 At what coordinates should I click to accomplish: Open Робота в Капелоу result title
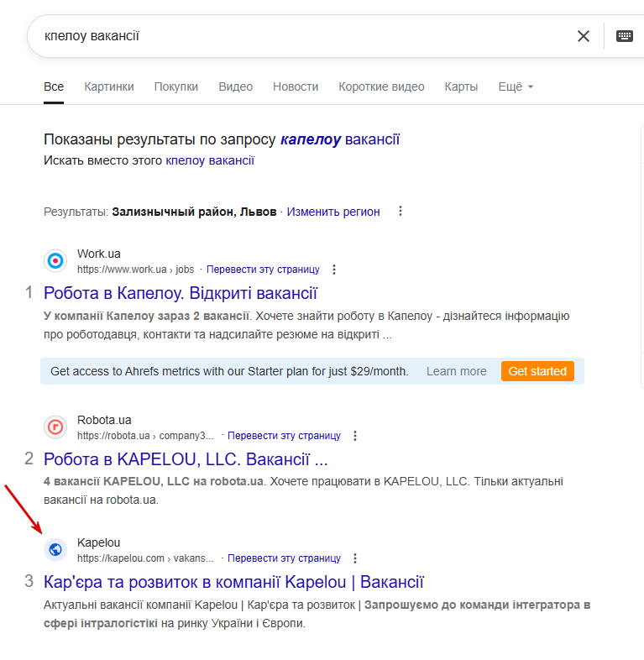pyautogui.click(x=181, y=293)
